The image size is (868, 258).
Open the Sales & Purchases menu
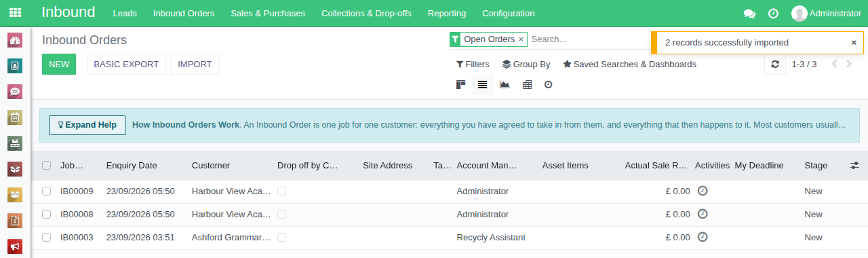(268, 14)
